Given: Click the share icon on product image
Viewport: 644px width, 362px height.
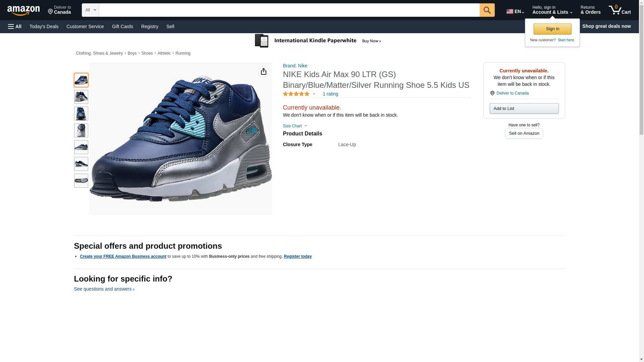Looking at the screenshot, I should click(263, 71).
